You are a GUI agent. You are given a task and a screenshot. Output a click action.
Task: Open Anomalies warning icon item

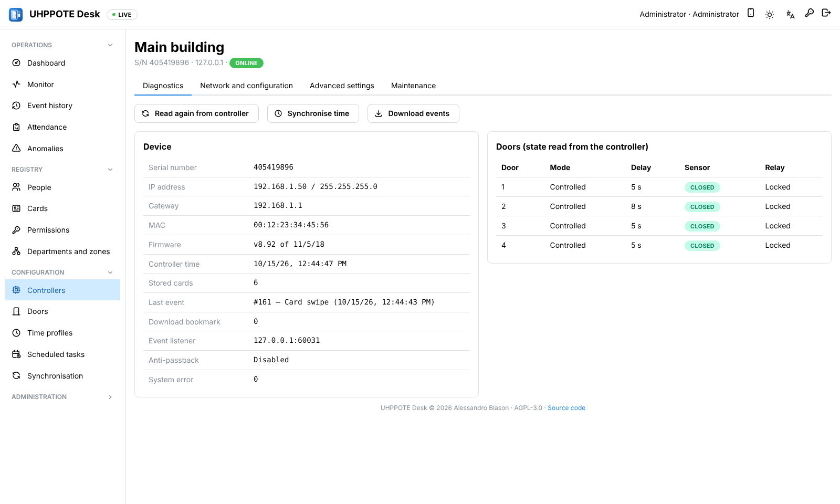pyautogui.click(x=16, y=149)
